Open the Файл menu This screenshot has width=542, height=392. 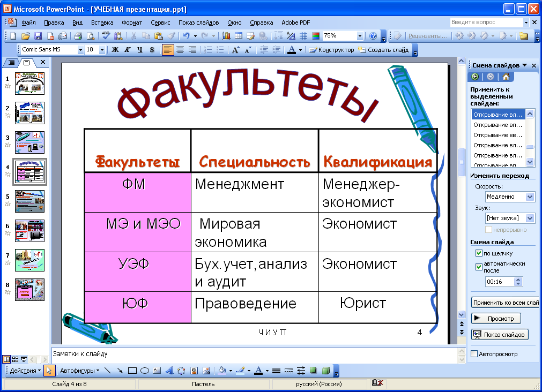[28, 22]
